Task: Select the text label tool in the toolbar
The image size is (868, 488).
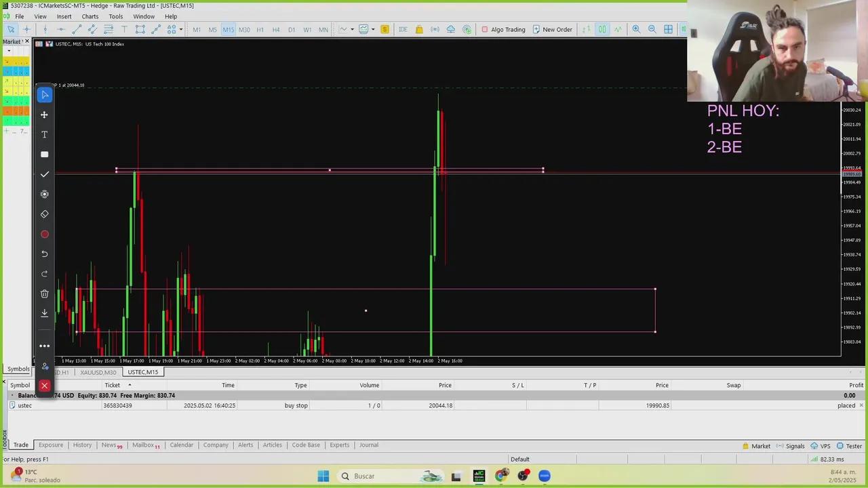Action: point(124,29)
